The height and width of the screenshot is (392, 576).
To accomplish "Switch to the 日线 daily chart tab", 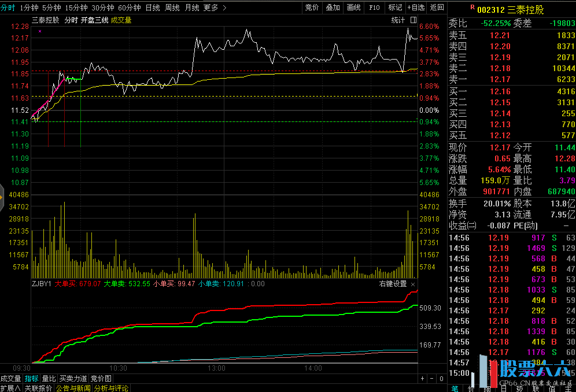I will tap(153, 8).
